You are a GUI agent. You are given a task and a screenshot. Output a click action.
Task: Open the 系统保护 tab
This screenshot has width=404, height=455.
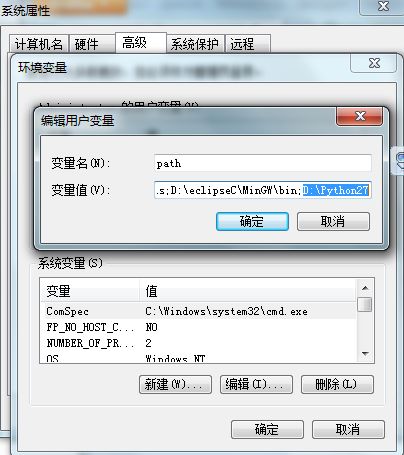(x=195, y=44)
